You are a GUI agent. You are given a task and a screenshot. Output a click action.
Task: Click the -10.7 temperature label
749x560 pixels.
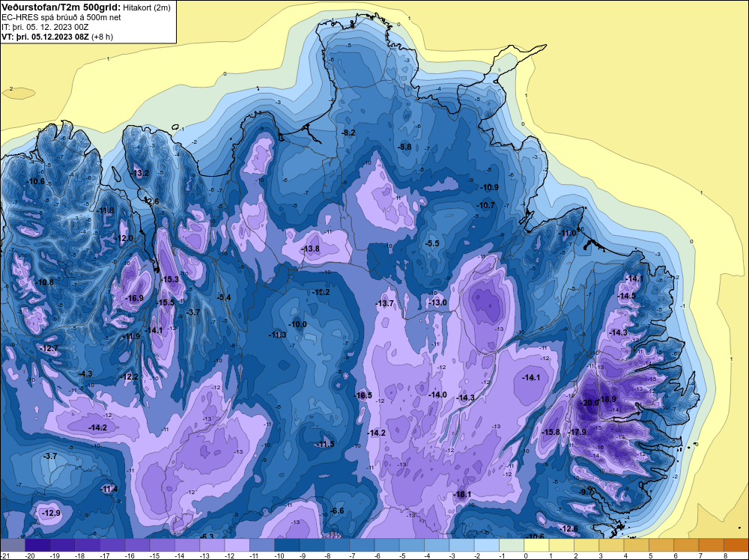click(x=486, y=205)
